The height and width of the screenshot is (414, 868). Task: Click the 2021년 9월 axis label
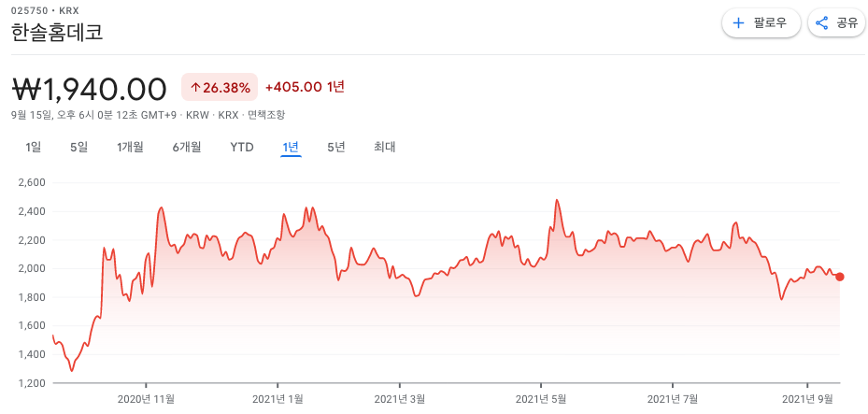807,398
